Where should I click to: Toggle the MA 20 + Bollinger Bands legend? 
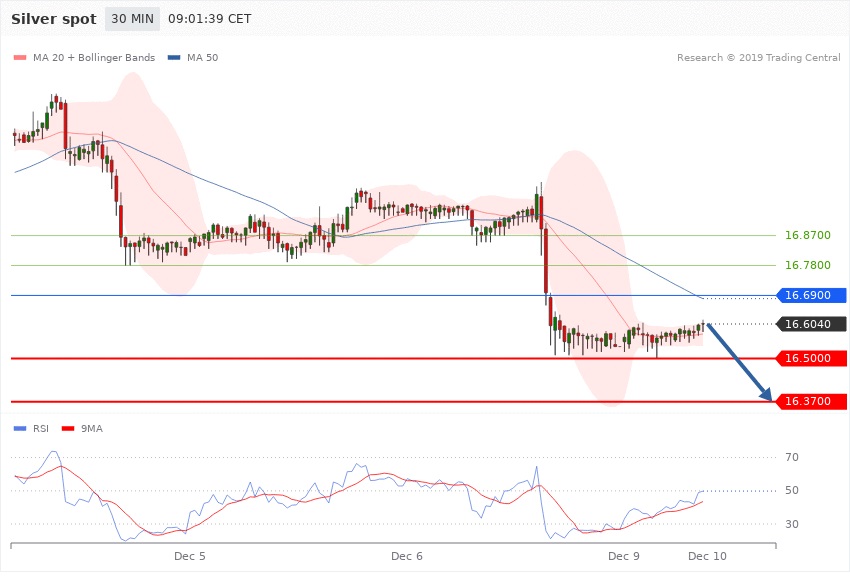point(85,58)
